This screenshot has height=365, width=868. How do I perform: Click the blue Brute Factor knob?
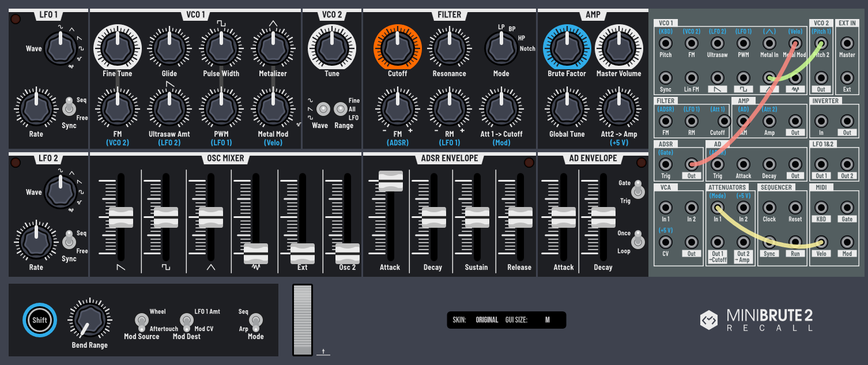pos(567,48)
